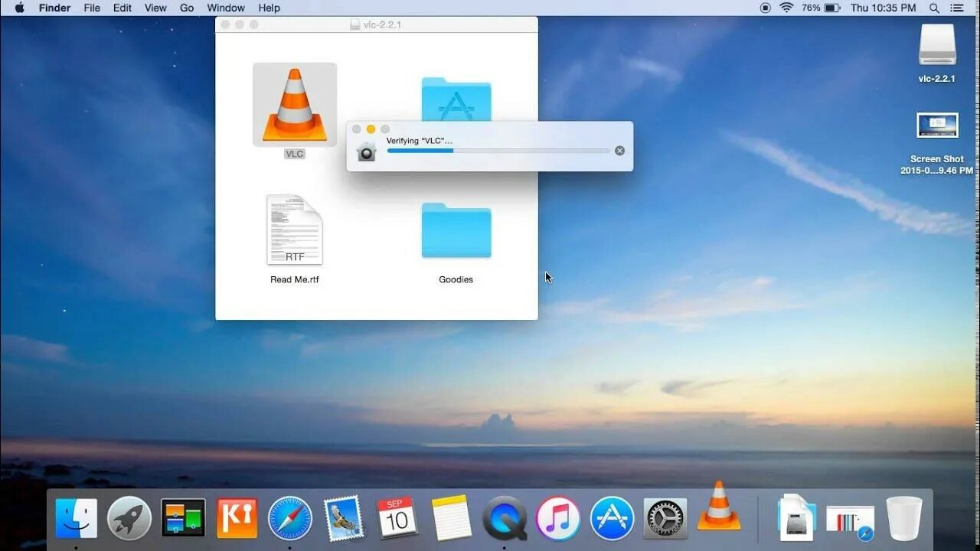Click the vlc-2.2.1 window title
This screenshot has width=980, height=551.
(x=382, y=24)
